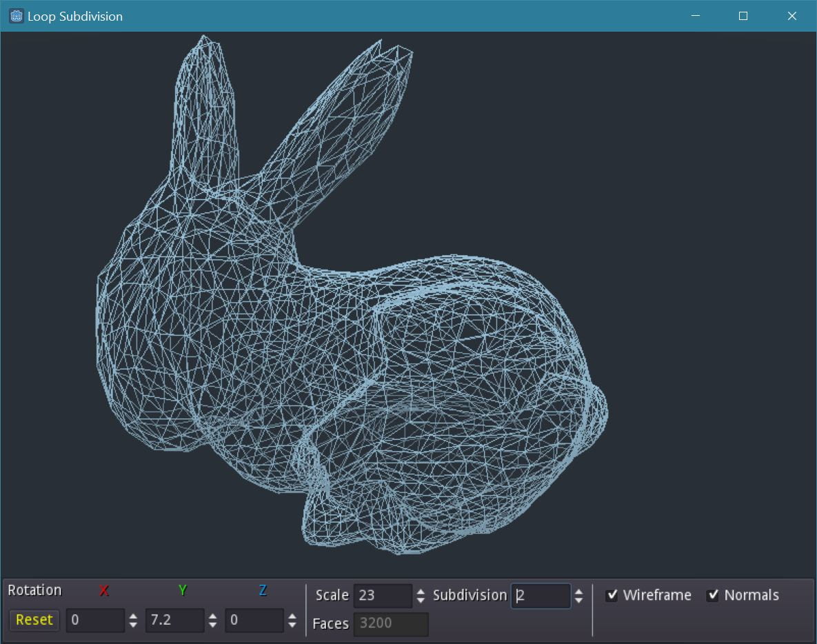The height and width of the screenshot is (644, 817).
Task: Focus the Z rotation input field
Action: click(254, 620)
